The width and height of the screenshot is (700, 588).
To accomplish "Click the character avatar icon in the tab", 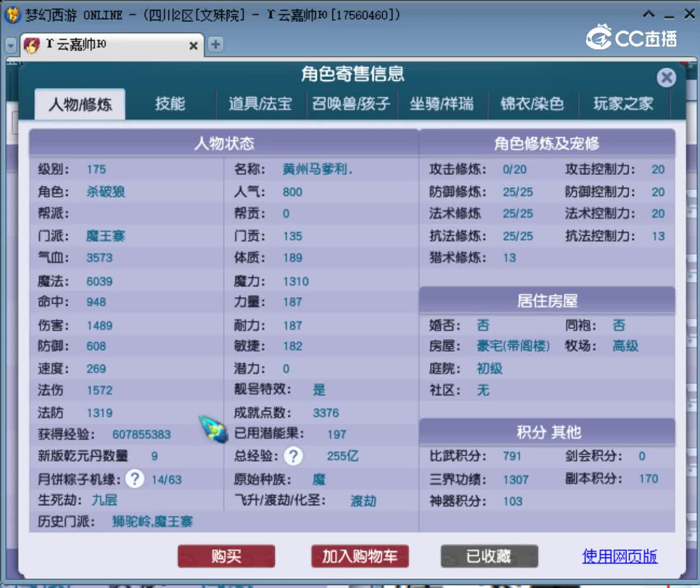I will (32, 45).
